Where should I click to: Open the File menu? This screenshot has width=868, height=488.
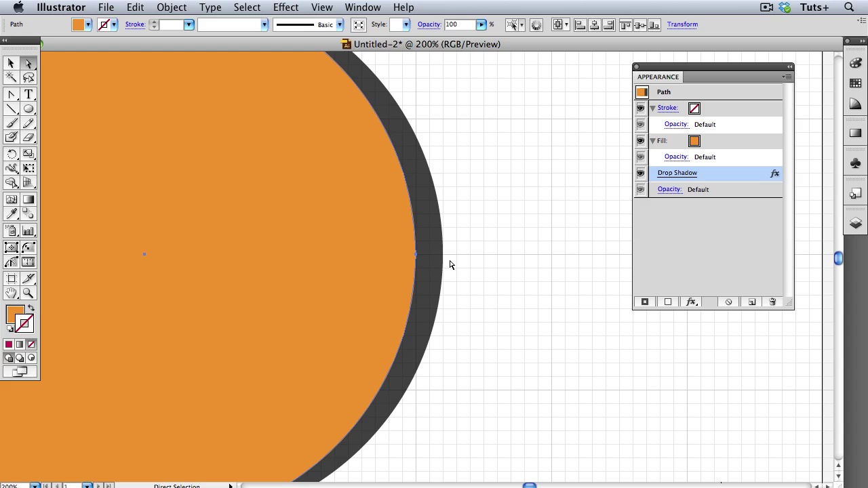106,7
